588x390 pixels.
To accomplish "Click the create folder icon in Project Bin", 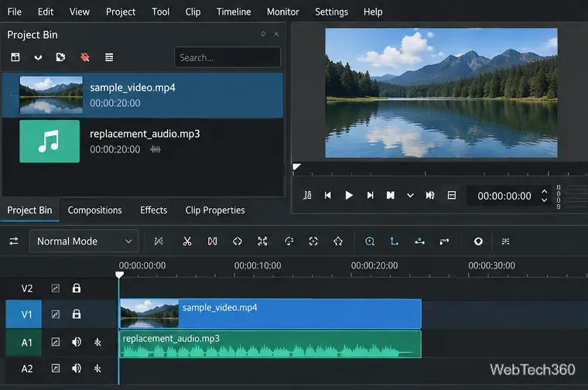I will 60,57.
